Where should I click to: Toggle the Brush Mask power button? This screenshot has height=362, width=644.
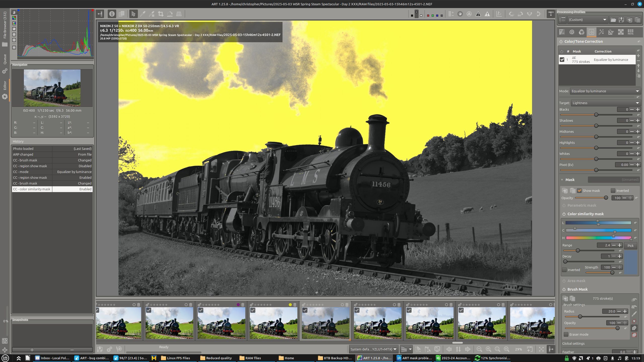point(564,289)
